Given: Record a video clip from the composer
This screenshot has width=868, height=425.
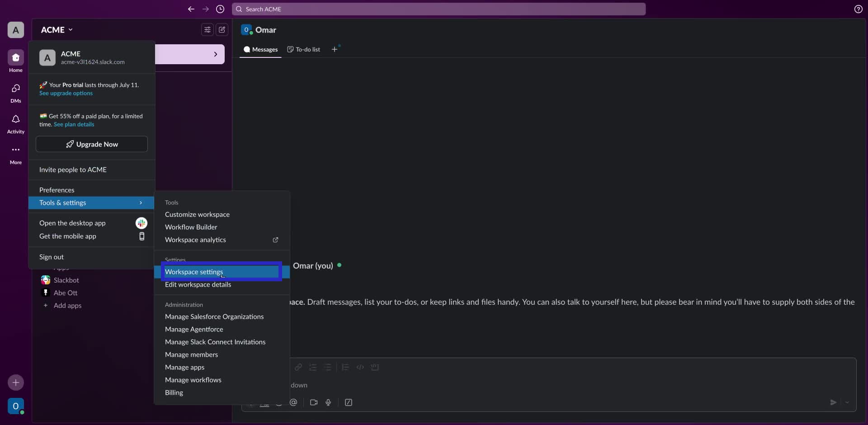Looking at the screenshot, I should coord(314,402).
